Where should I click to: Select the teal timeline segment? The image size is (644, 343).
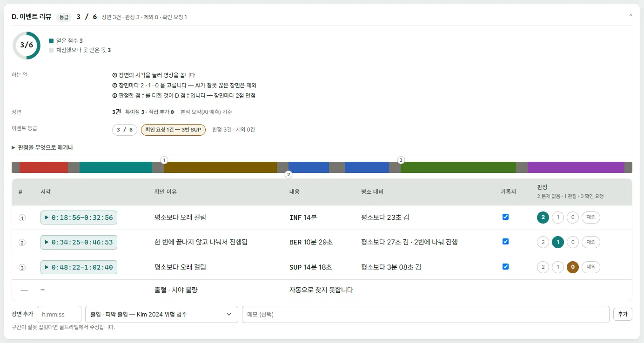tap(116, 167)
